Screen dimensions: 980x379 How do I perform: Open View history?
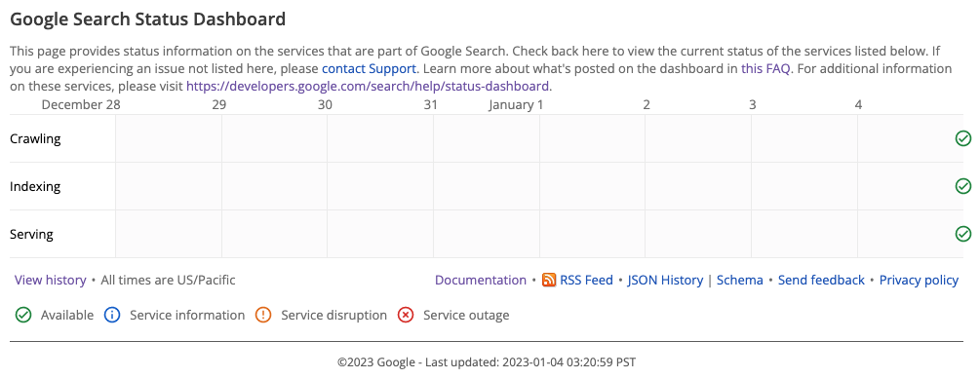coord(50,280)
